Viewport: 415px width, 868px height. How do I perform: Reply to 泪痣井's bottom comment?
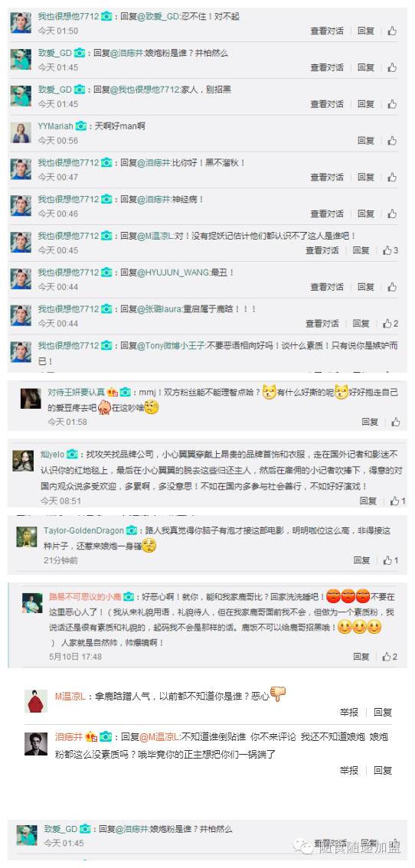(x=382, y=770)
